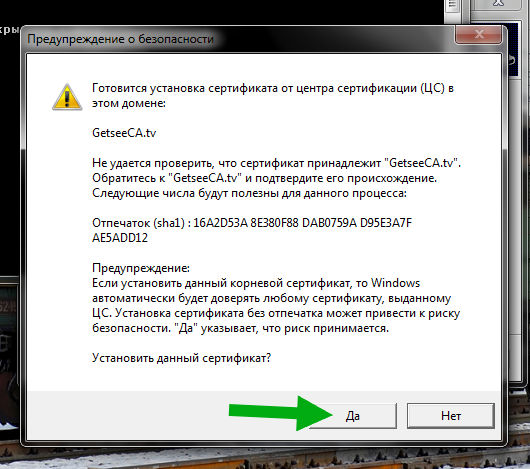Click the Не удается проверить paragraph
Viewport: 530px width, 469px height.
[x=276, y=163]
